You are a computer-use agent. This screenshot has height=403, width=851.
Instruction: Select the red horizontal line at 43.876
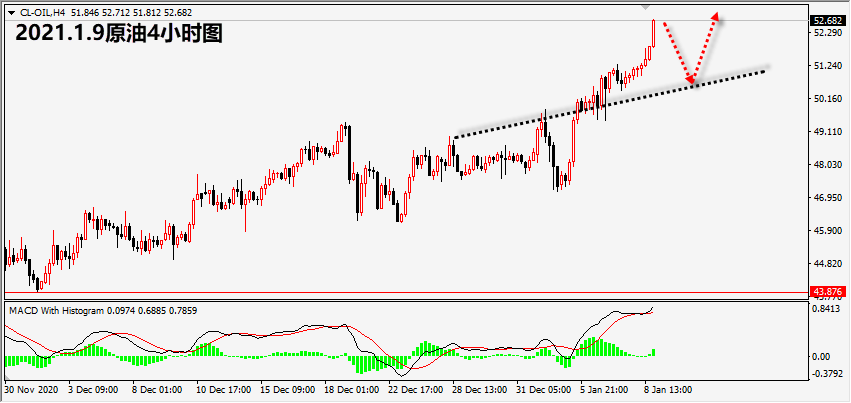click(x=400, y=293)
